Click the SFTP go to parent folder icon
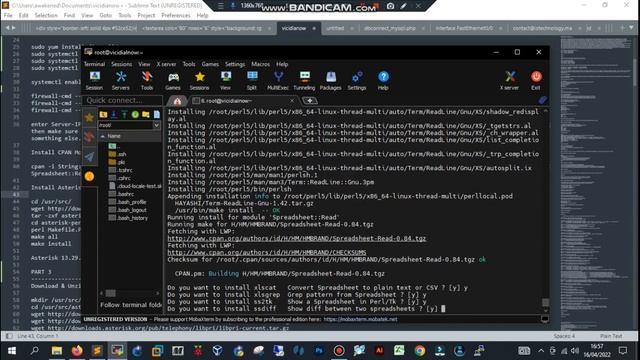The width and height of the screenshot is (640, 360). 103,115
